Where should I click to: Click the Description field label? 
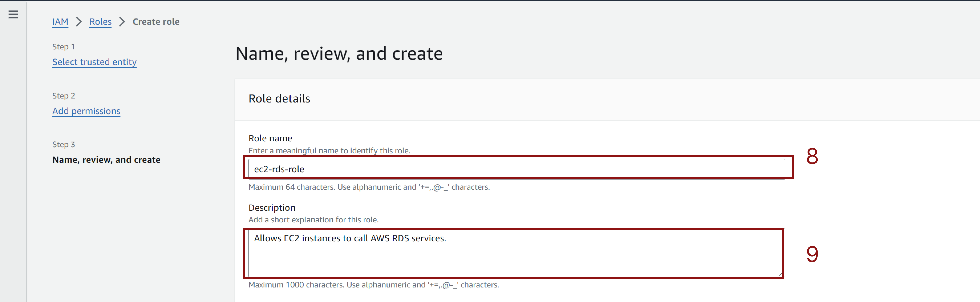[272, 208]
